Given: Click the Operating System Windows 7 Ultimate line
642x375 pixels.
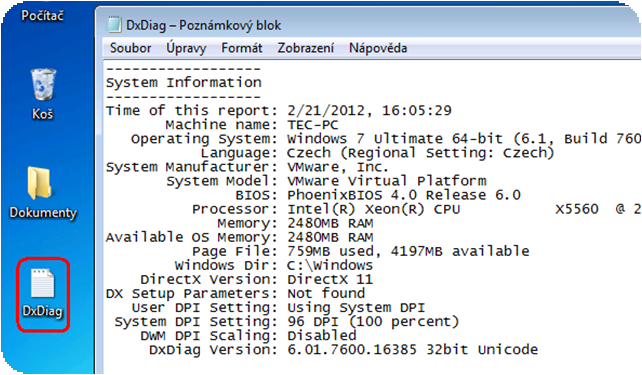Looking at the screenshot, I should [386, 139].
